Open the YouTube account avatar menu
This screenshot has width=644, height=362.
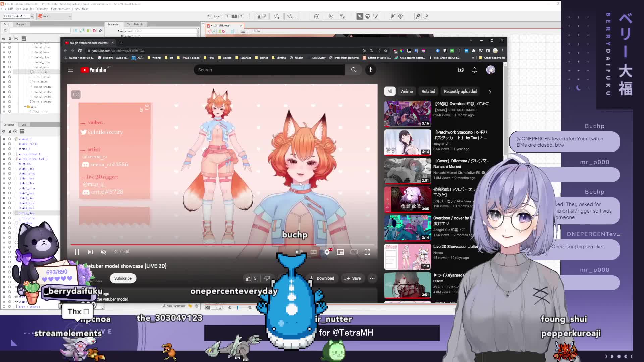click(491, 70)
